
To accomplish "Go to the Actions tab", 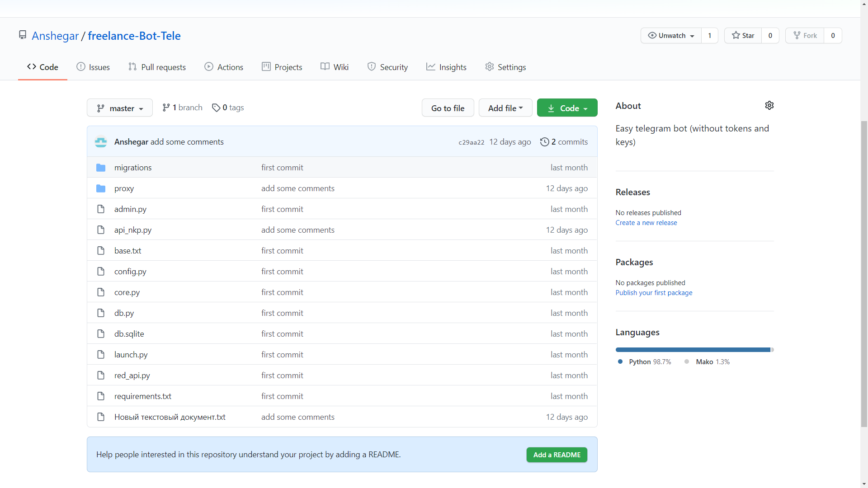I will click(224, 67).
